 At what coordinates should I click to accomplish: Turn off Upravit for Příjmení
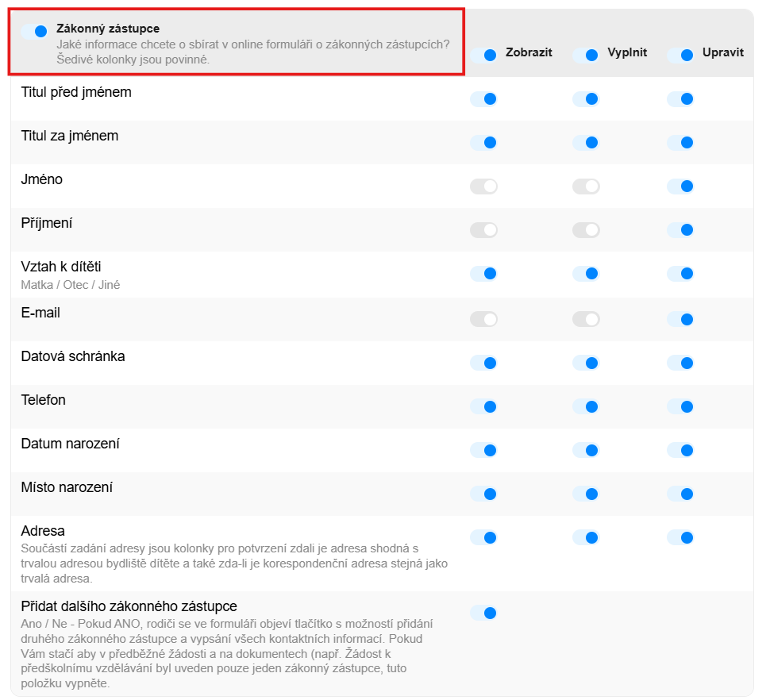coord(680,230)
